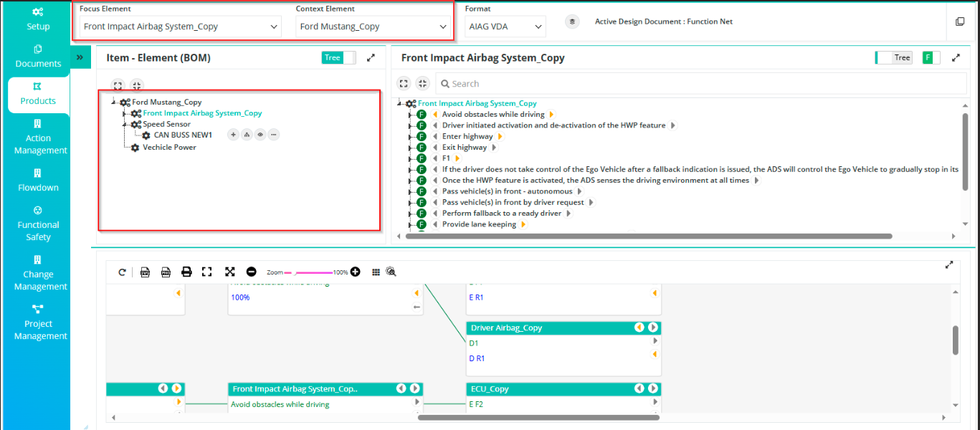Print the function net diagram
This screenshot has height=430, width=980.
[186, 272]
